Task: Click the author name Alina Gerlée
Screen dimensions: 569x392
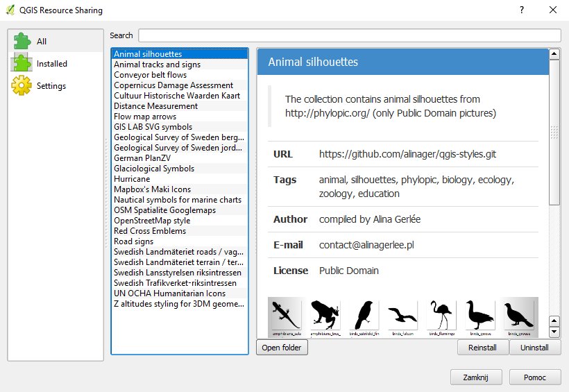Action: (397, 219)
